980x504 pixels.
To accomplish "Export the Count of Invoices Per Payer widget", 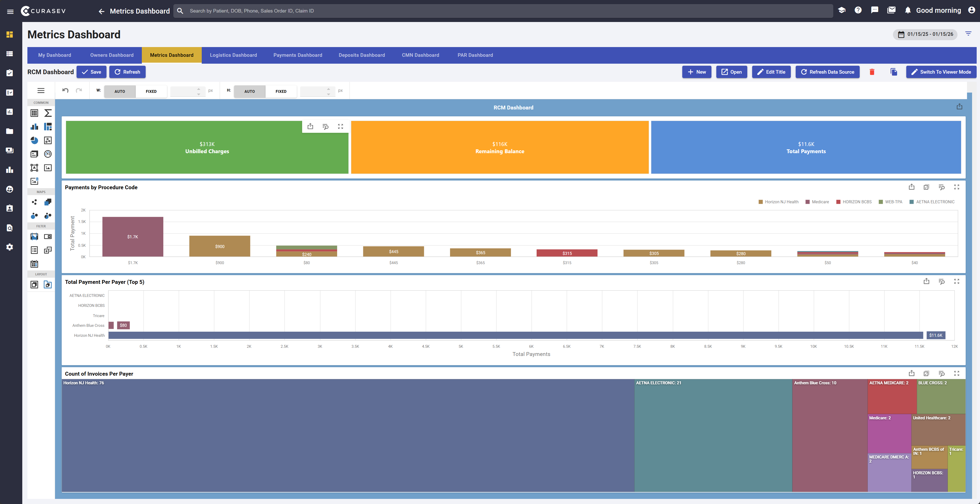I will click(912, 373).
